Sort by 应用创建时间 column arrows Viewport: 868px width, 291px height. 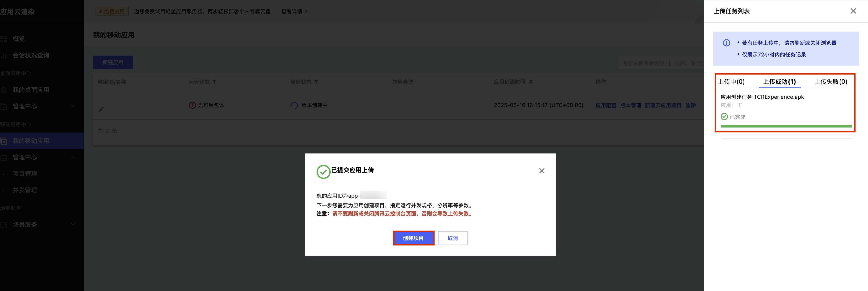pyautogui.click(x=531, y=82)
